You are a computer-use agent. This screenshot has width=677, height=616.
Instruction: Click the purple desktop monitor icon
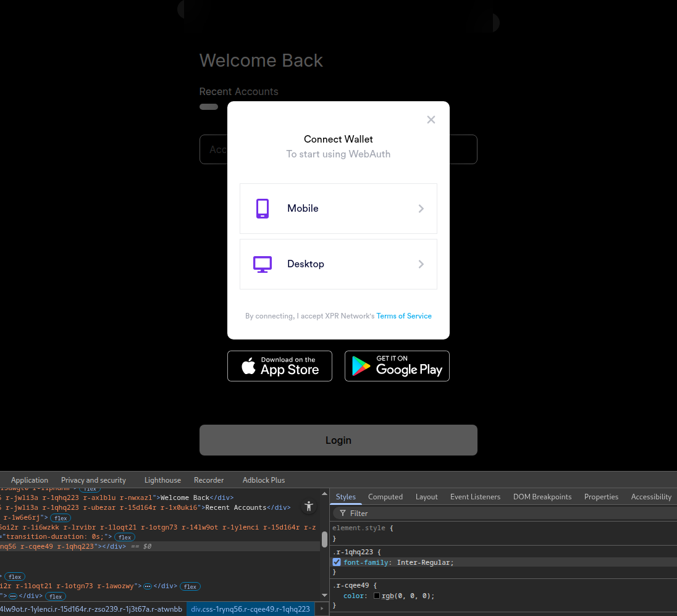click(263, 264)
